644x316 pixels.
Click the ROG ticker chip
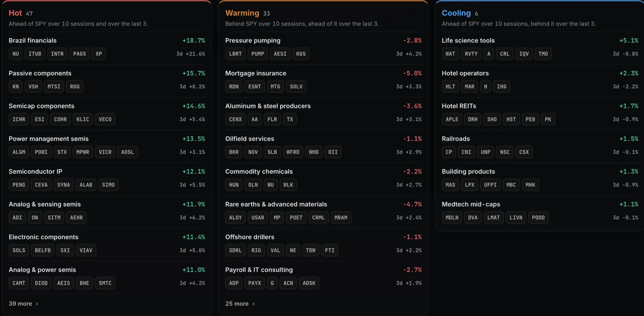tap(75, 87)
